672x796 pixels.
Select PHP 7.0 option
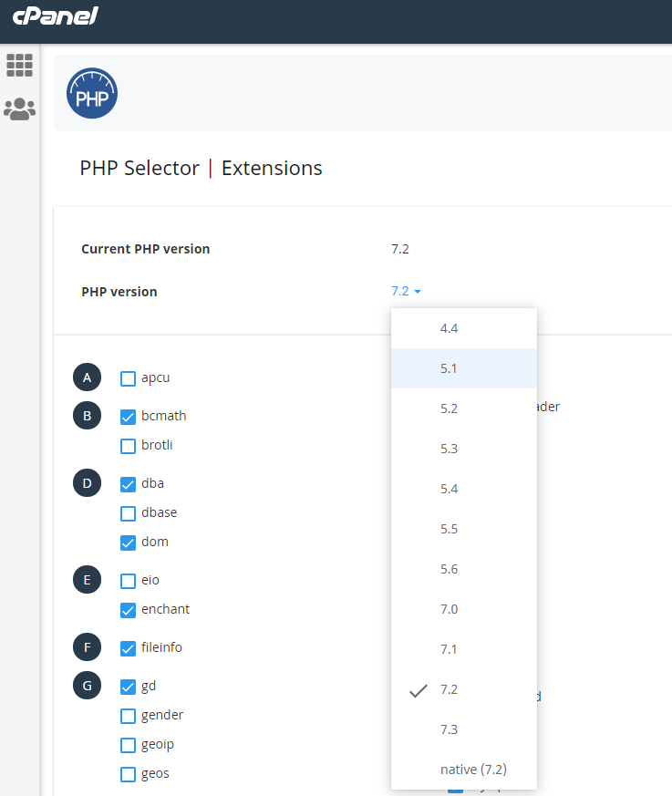[x=464, y=609]
